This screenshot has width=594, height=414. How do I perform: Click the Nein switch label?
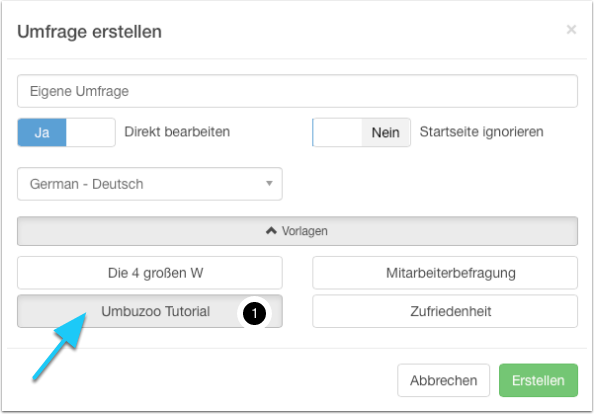point(386,133)
